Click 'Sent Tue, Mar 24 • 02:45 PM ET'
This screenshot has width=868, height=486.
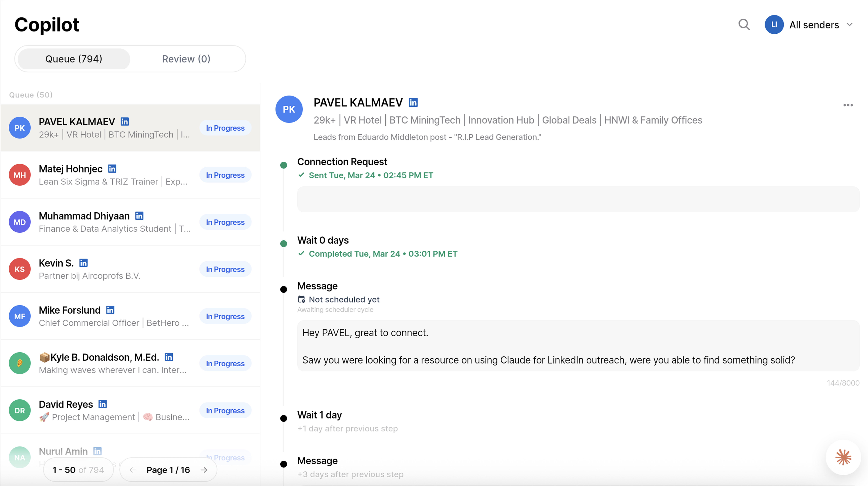point(371,175)
